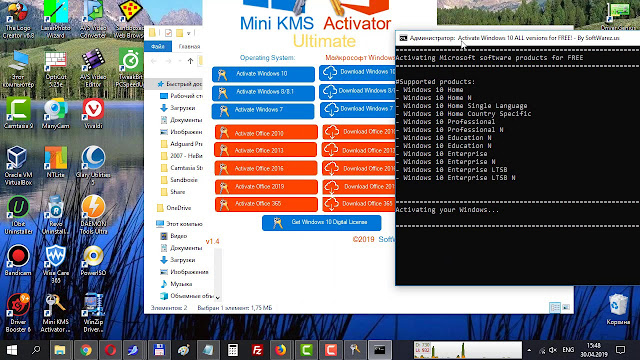This screenshot has width=640, height=360.
Task: Click Activate Office 2010 button
Action: tap(266, 133)
